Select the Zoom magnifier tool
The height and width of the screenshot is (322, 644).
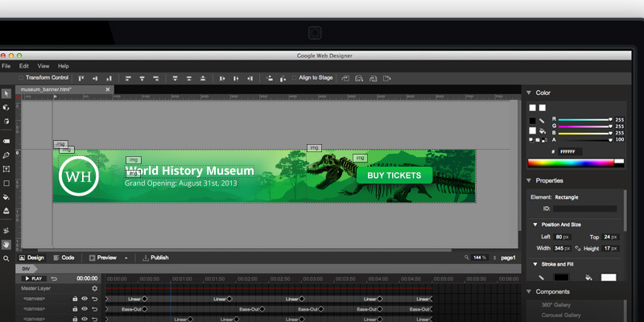[x=6, y=258]
